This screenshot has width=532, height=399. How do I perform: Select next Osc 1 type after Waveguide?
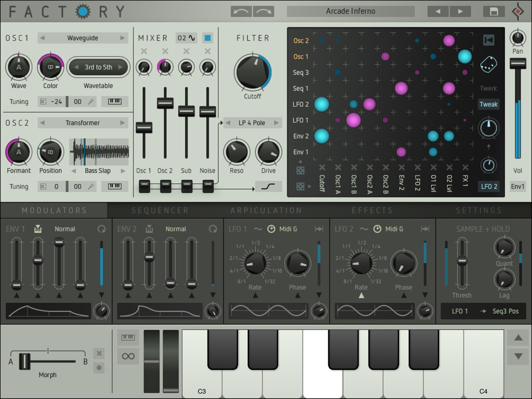point(123,38)
